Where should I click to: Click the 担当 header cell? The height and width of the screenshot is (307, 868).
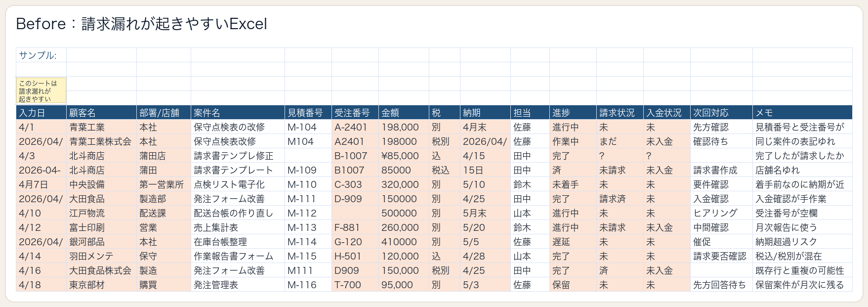pyautogui.click(x=530, y=113)
